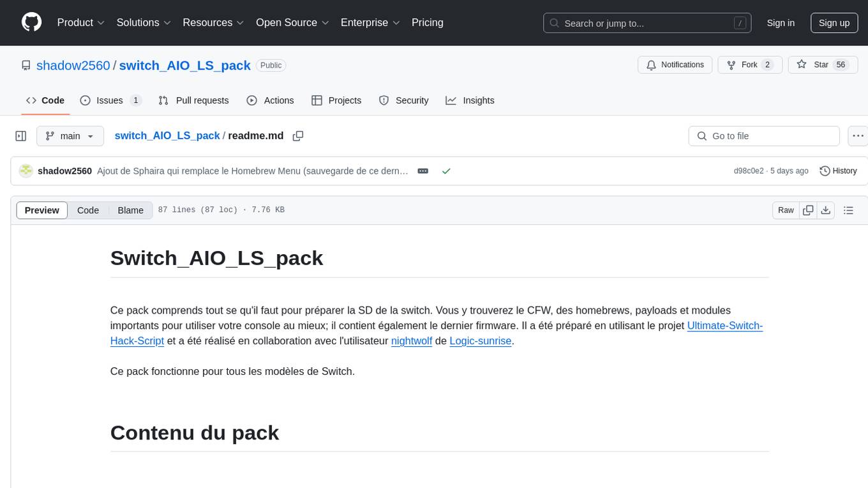Expand the full commit message ellipsis
The image size is (868, 488).
tap(423, 171)
